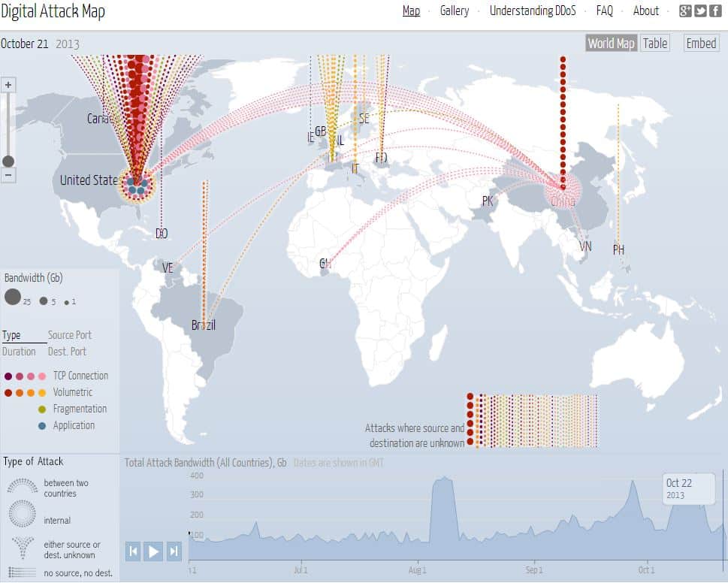Zoom in with the plus button
Screen dimensions: 728x583
(8, 85)
